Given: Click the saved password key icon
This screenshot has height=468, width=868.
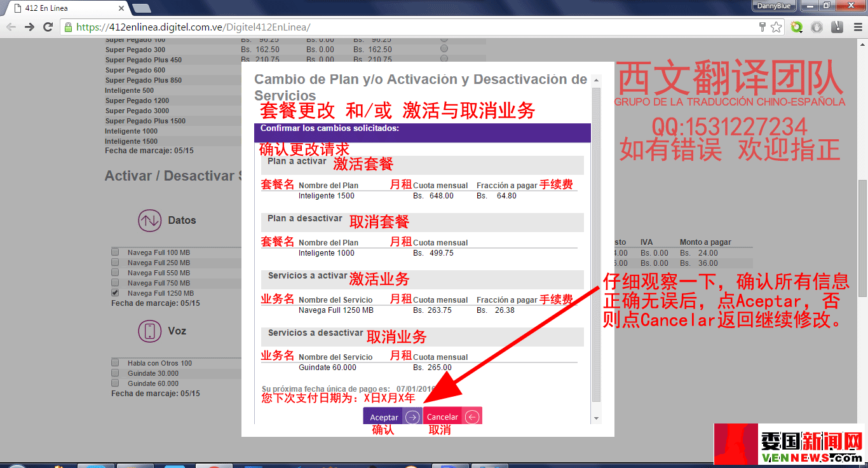Looking at the screenshot, I should (x=763, y=27).
